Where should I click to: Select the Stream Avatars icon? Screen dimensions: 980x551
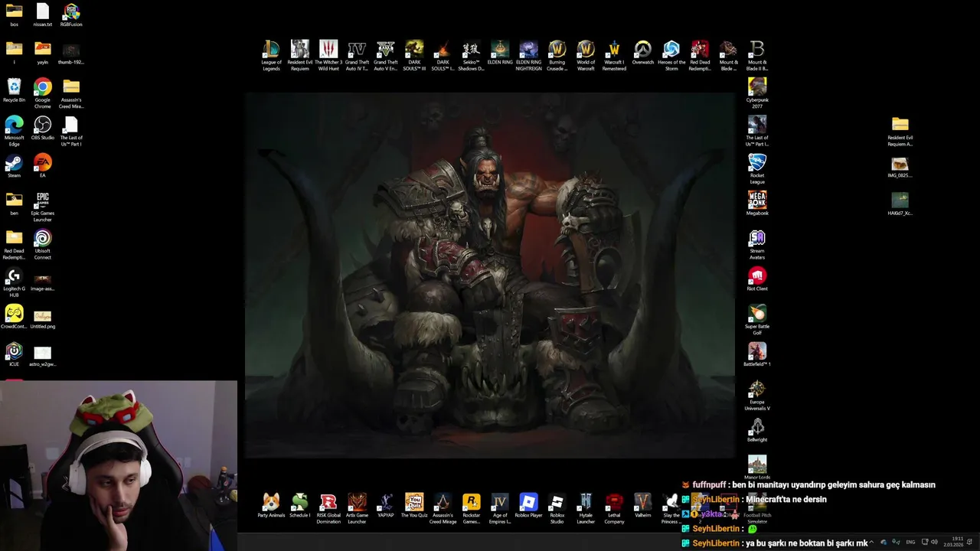757,244
